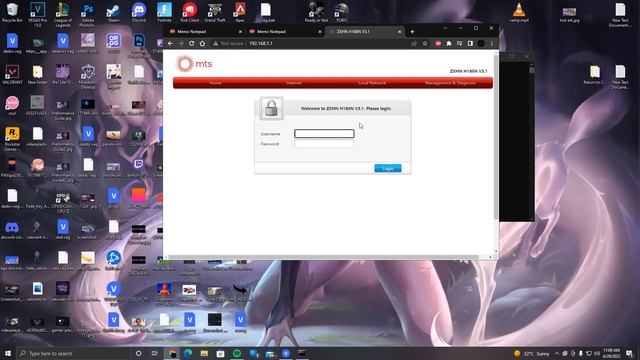The width and height of the screenshot is (640, 360).
Task: Open Windows Start menu
Action: tap(8, 353)
